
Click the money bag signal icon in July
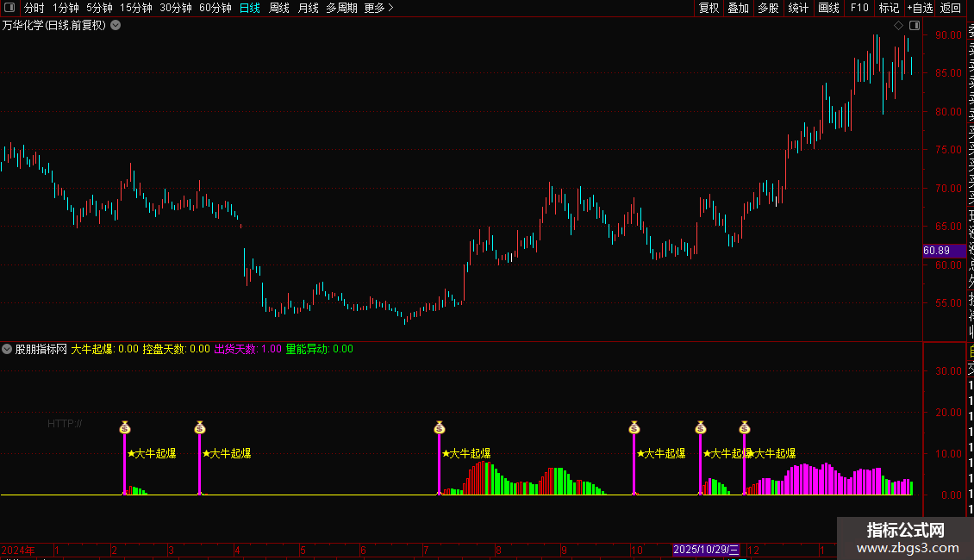[x=440, y=427]
